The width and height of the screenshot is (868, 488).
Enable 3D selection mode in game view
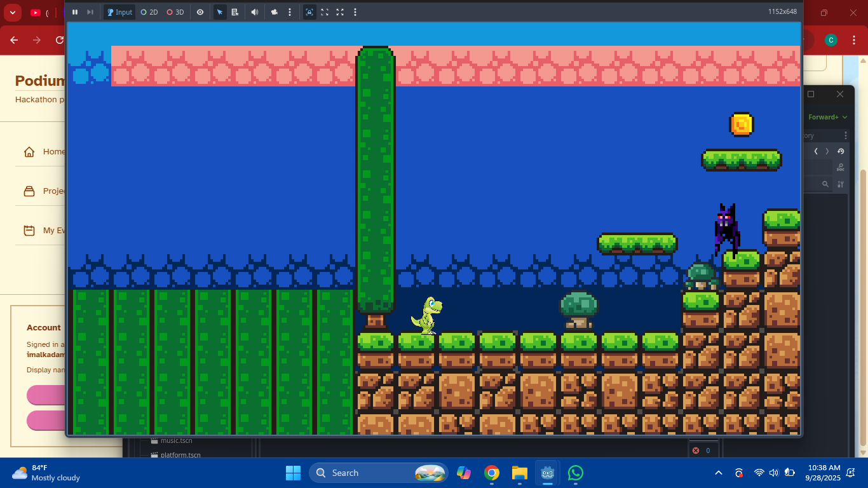(x=175, y=12)
